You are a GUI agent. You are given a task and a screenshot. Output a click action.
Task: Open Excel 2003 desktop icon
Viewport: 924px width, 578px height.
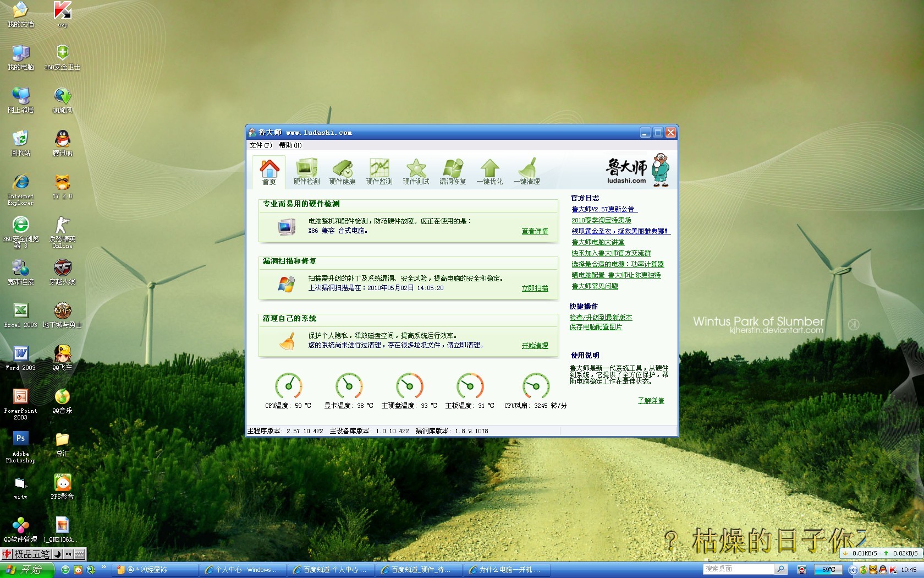pyautogui.click(x=20, y=315)
